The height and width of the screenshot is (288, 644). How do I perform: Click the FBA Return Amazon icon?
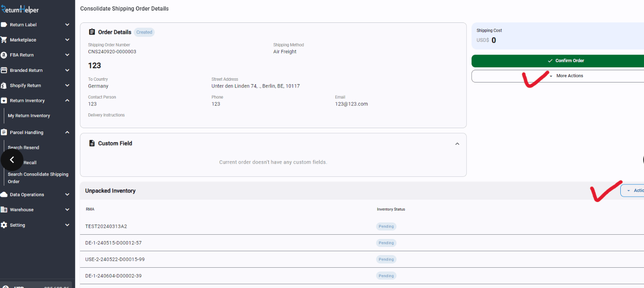4,55
